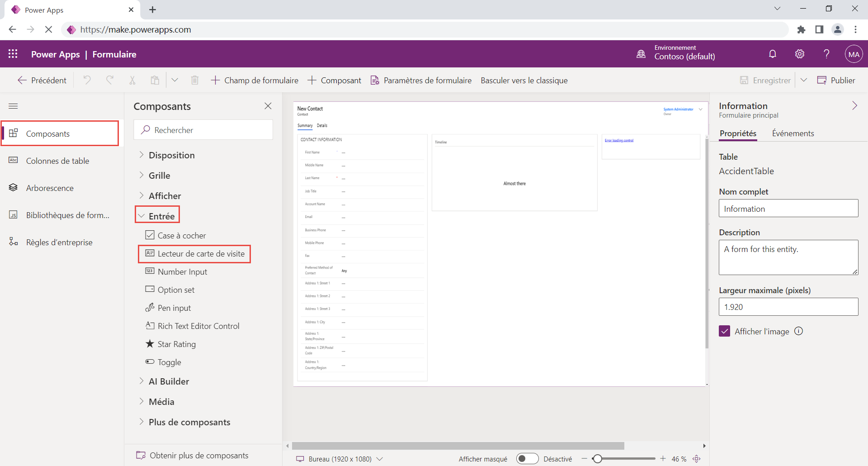Zoom in the form canvas
The image size is (868, 466).
tap(663, 459)
